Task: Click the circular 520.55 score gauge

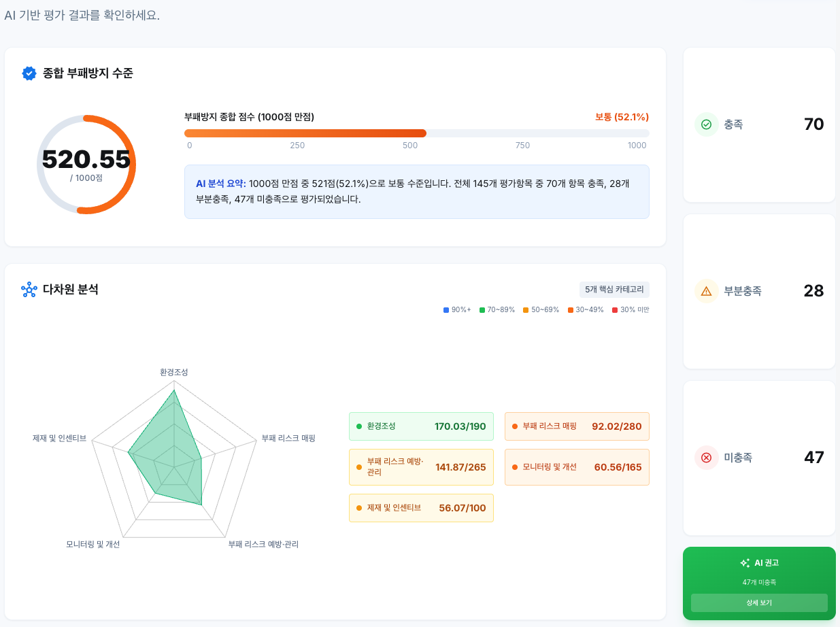Action: click(86, 165)
